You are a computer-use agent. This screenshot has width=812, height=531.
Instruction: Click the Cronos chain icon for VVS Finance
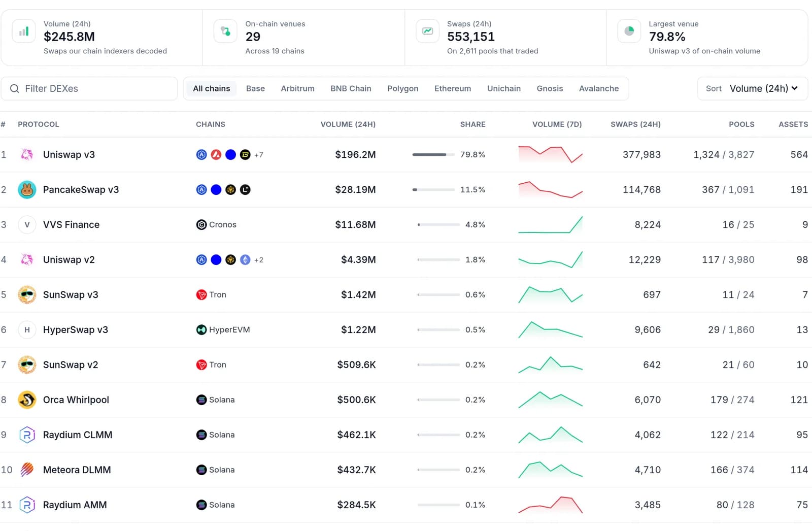[201, 225]
